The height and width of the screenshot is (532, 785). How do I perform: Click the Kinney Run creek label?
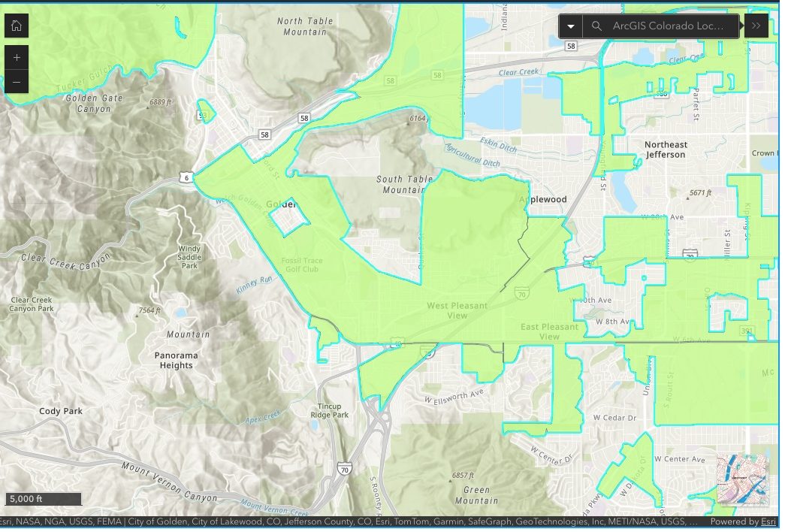[255, 286]
